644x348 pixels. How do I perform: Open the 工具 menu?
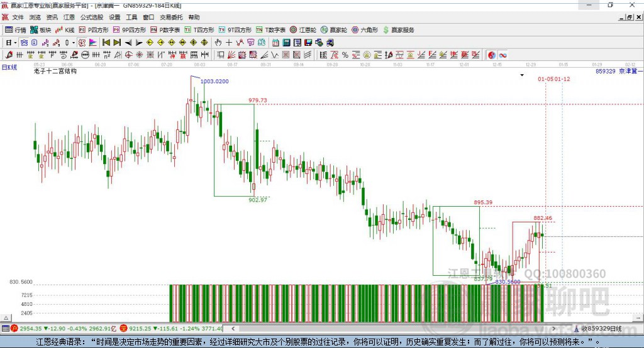tap(131, 17)
